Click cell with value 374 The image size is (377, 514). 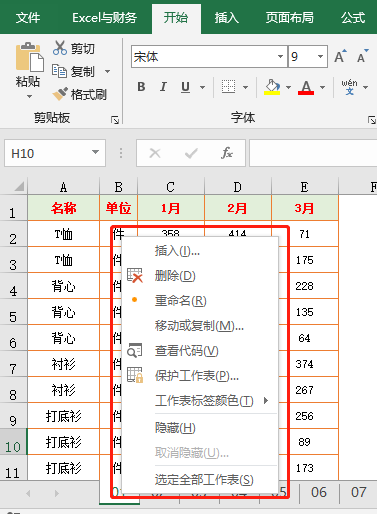point(304,364)
